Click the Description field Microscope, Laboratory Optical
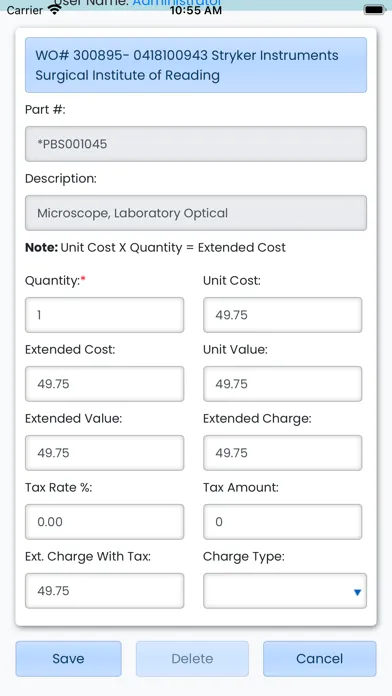This screenshot has width=392, height=696. pyautogui.click(x=196, y=213)
